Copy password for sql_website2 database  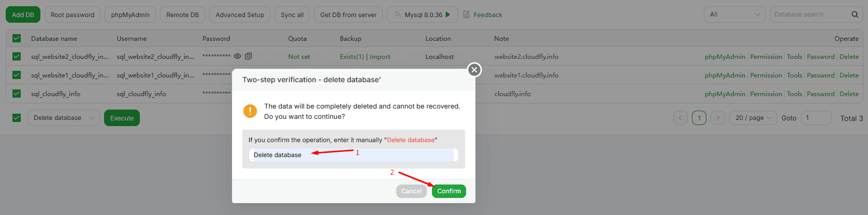point(248,56)
